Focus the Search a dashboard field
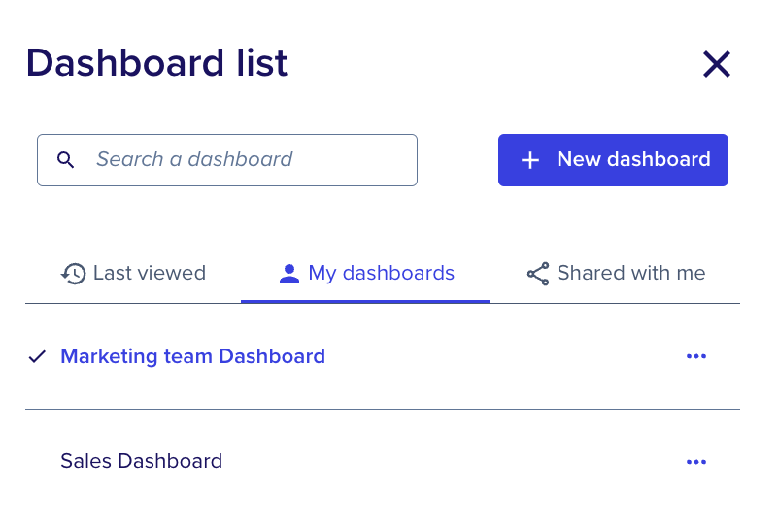This screenshot has width=779, height=532. point(227,160)
